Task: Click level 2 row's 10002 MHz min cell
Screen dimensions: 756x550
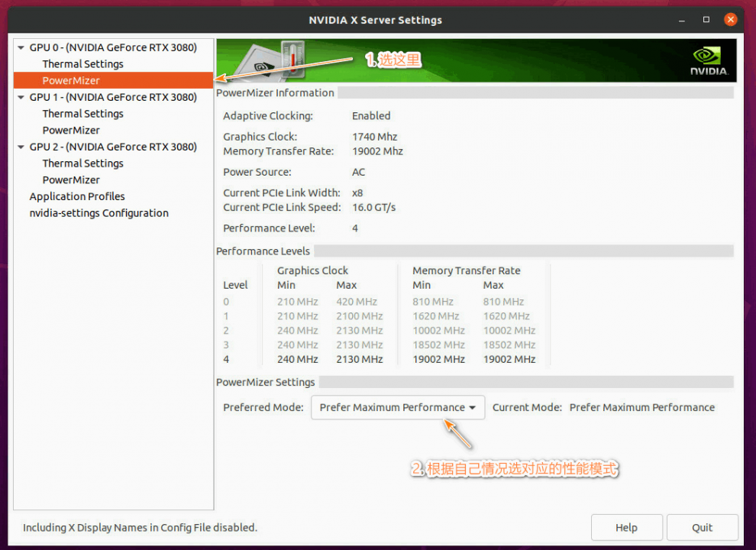Action: tap(439, 331)
